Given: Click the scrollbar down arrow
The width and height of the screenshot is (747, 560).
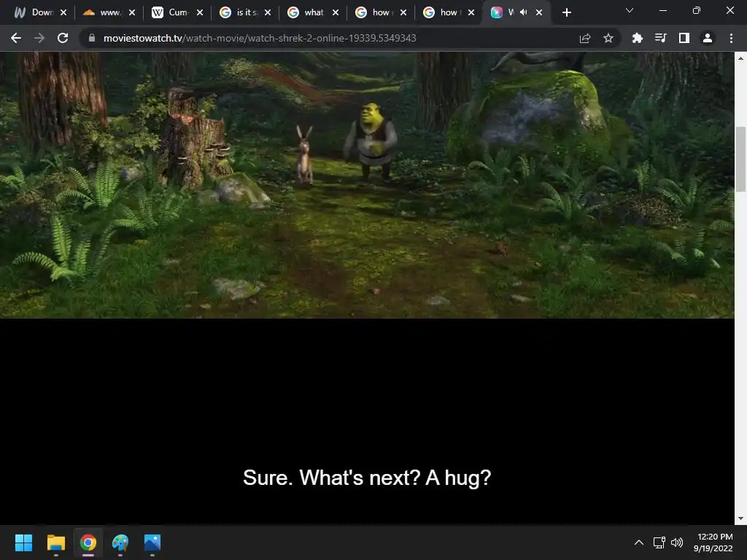Looking at the screenshot, I should point(740,518).
